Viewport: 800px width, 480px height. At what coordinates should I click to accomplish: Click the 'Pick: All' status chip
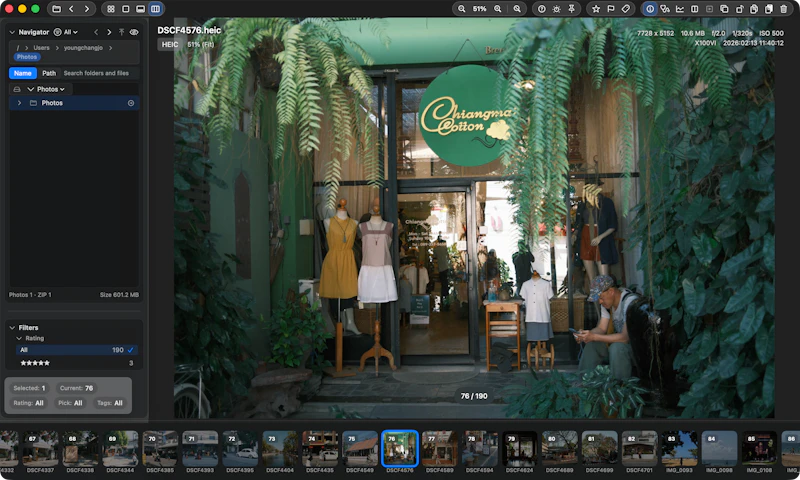coord(70,403)
